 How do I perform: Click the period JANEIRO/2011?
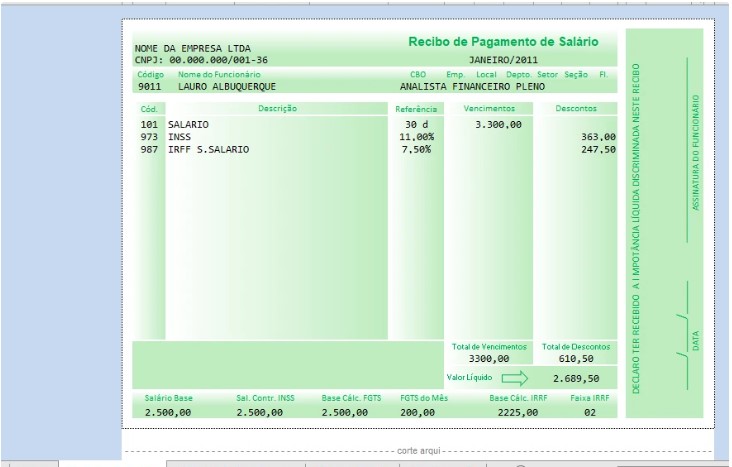click(503, 60)
